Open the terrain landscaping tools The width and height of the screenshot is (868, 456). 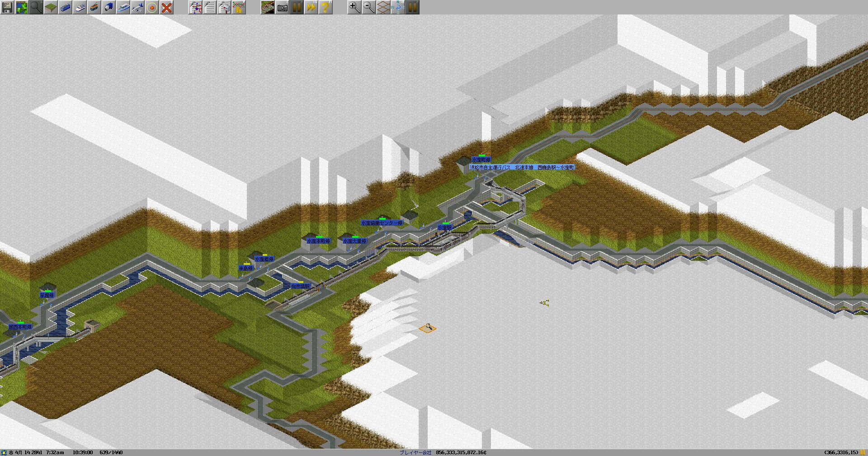(51, 7)
